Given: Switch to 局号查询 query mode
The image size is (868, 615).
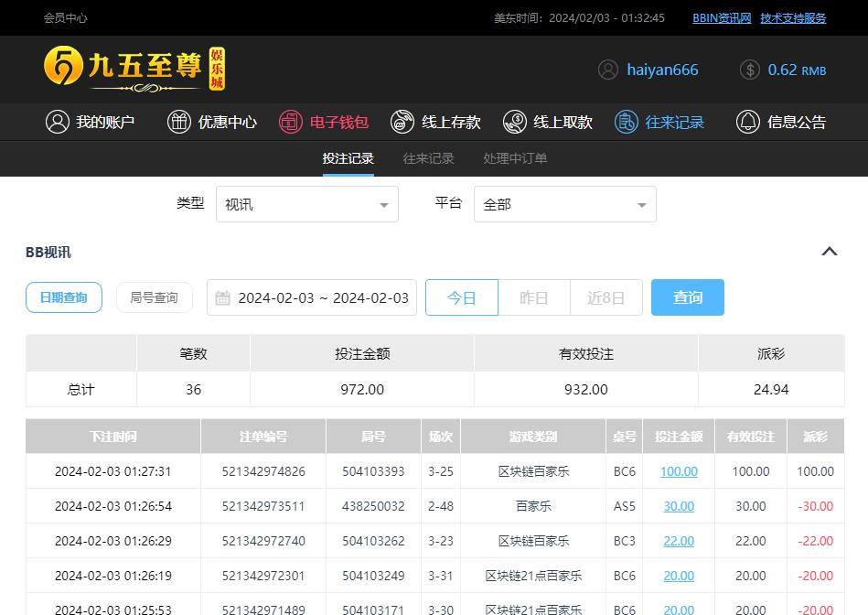Looking at the screenshot, I should 154,297.
